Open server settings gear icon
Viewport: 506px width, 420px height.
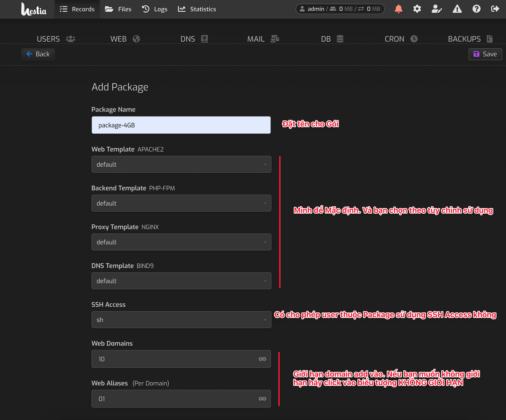click(417, 9)
